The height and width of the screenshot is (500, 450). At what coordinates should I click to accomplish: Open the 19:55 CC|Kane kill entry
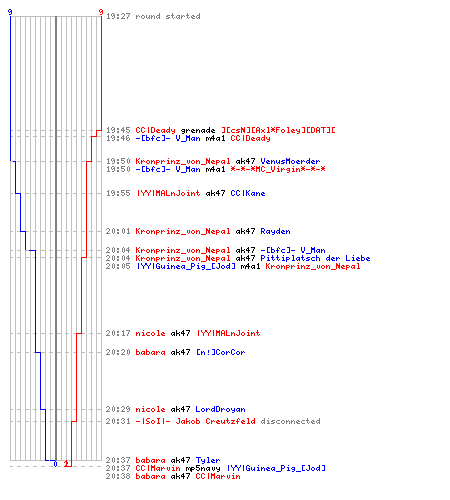pyautogui.click(x=186, y=193)
